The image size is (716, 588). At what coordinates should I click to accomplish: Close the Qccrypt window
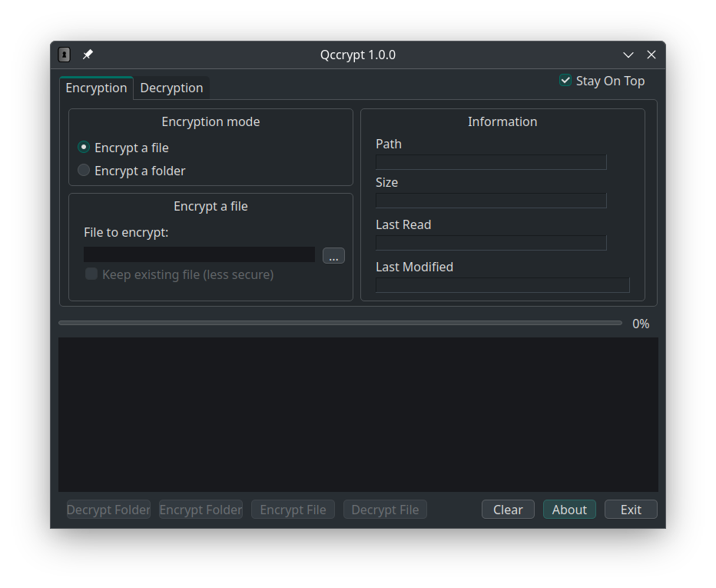pos(651,55)
